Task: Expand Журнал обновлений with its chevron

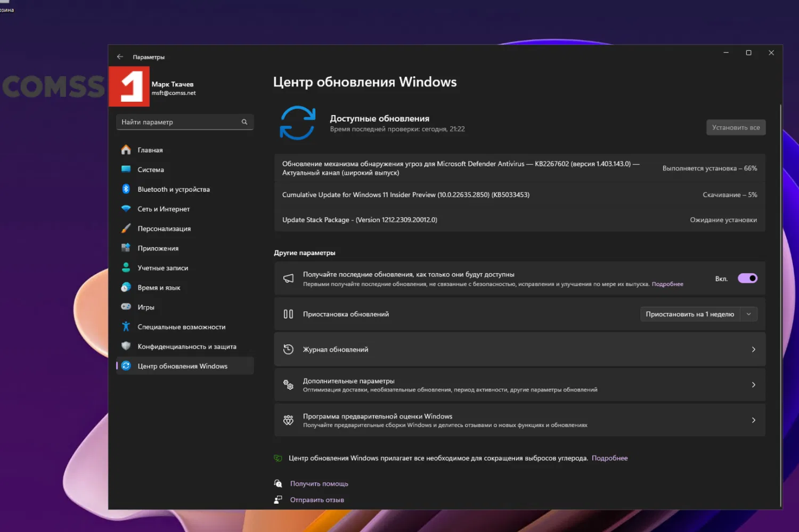Action: coord(753,349)
